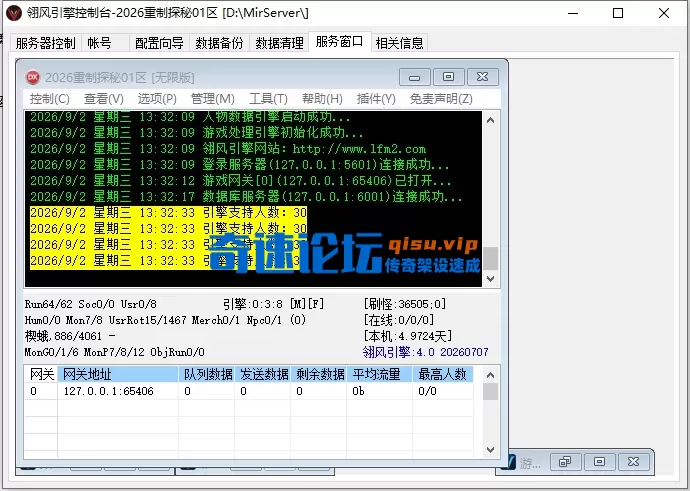Go to the 数据清理 tab

pyautogui.click(x=279, y=43)
